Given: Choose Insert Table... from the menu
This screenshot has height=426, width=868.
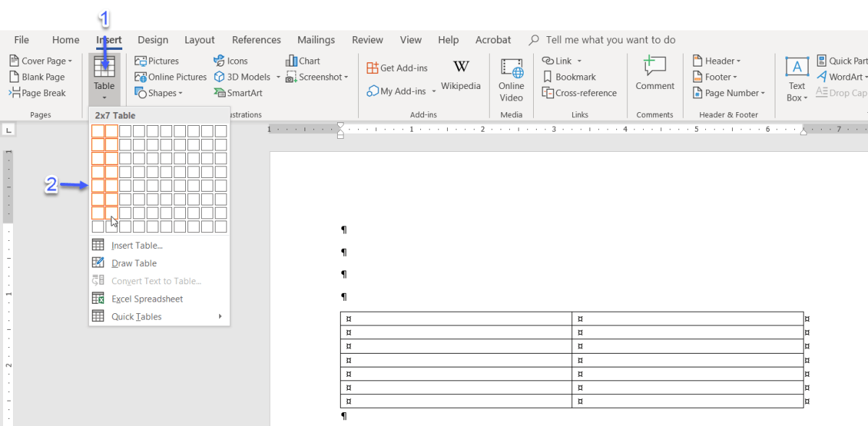Looking at the screenshot, I should pos(159,245).
